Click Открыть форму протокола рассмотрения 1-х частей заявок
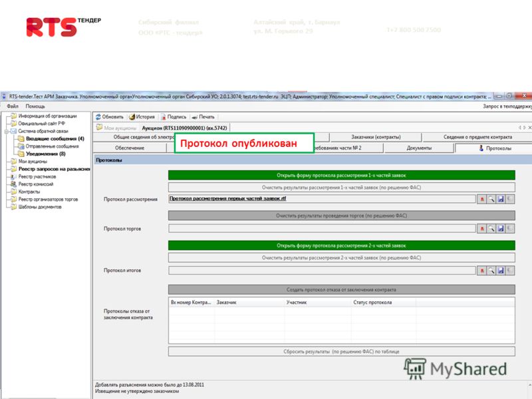 pos(342,176)
